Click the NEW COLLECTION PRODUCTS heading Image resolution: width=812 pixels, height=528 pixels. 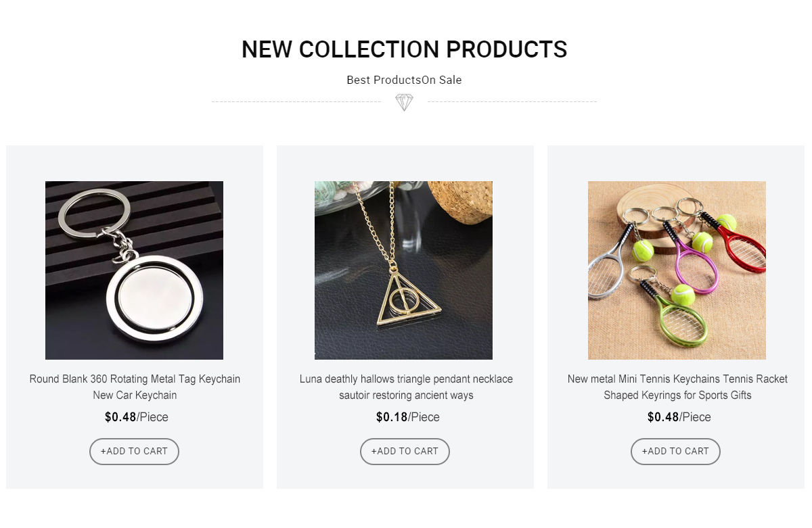[x=404, y=49]
